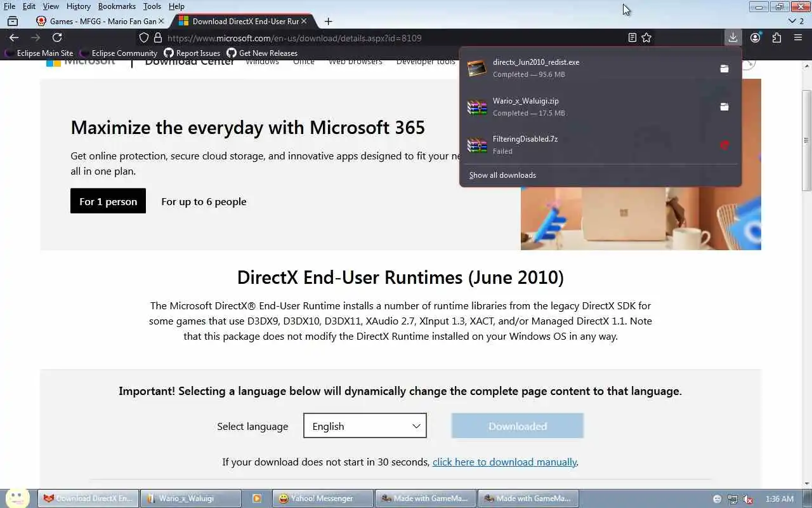
Task: Click Show all downloads
Action: 502,175
